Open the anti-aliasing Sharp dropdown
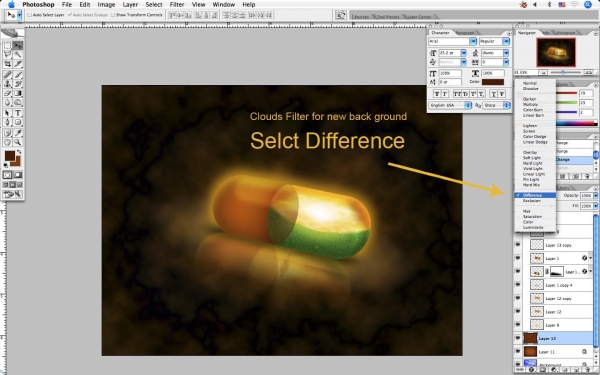This screenshot has width=600, height=375. click(496, 105)
